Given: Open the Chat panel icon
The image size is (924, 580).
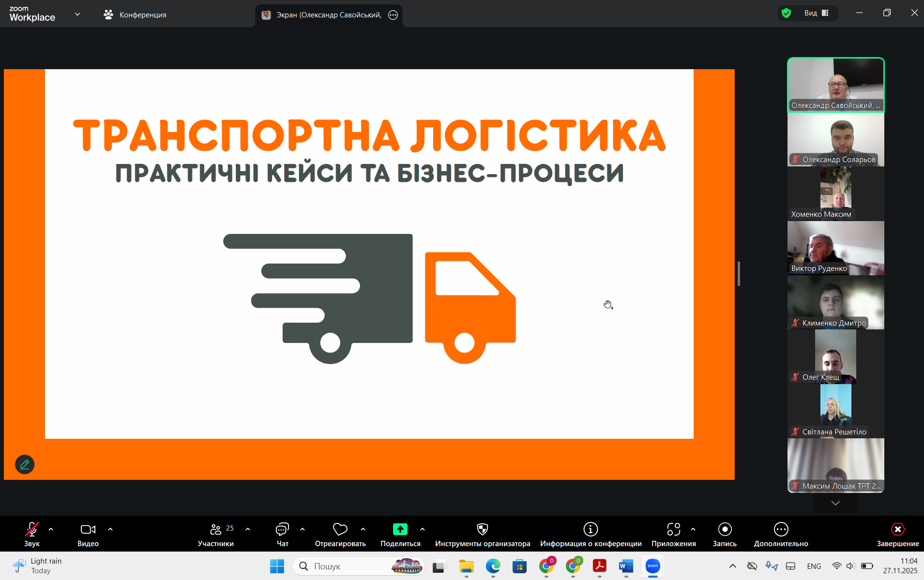Looking at the screenshot, I should point(282,530).
